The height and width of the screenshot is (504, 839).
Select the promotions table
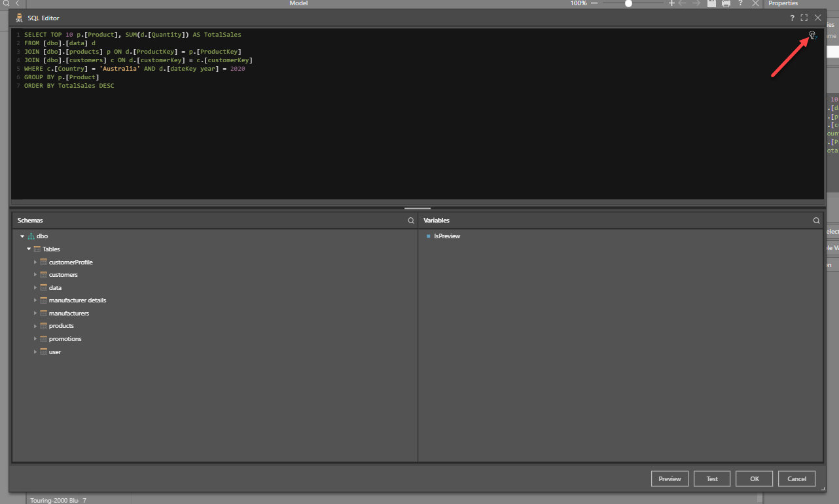pyautogui.click(x=65, y=339)
